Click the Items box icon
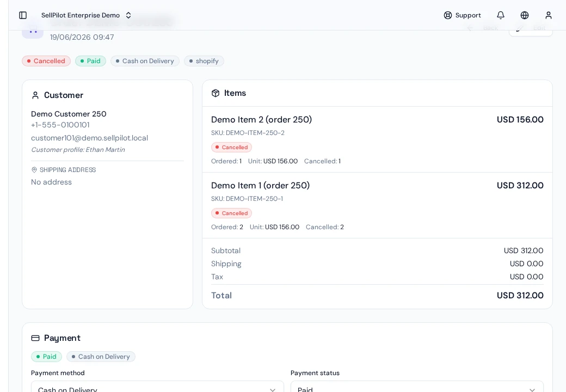The height and width of the screenshot is (392, 566). click(216, 93)
